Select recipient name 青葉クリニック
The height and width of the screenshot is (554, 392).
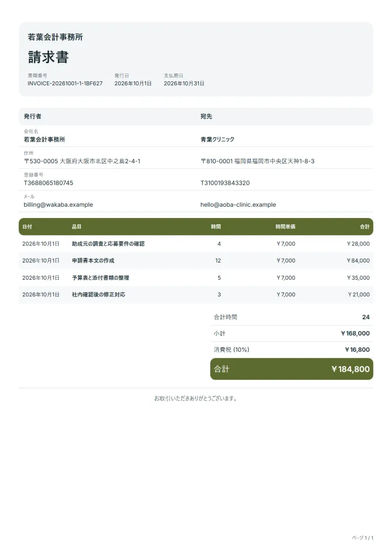tap(217, 140)
